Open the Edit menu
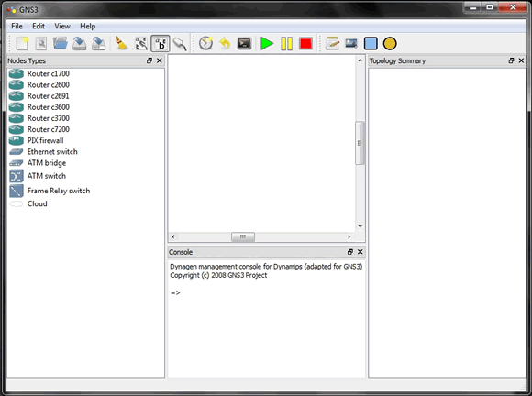This screenshot has width=532, height=396. tap(39, 26)
